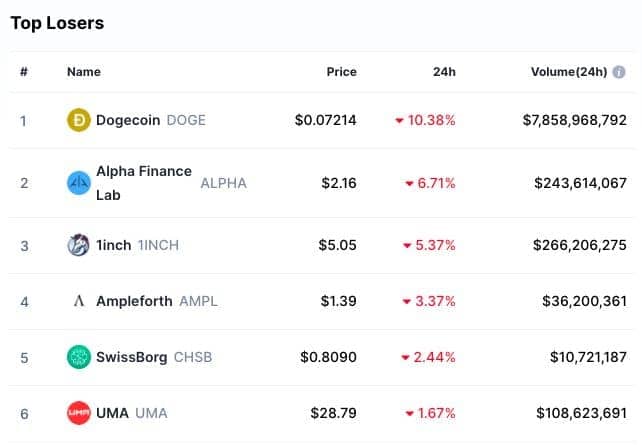Screen dimensions: 642x445
Task: Sort by the 24h column header
Action: [444, 72]
